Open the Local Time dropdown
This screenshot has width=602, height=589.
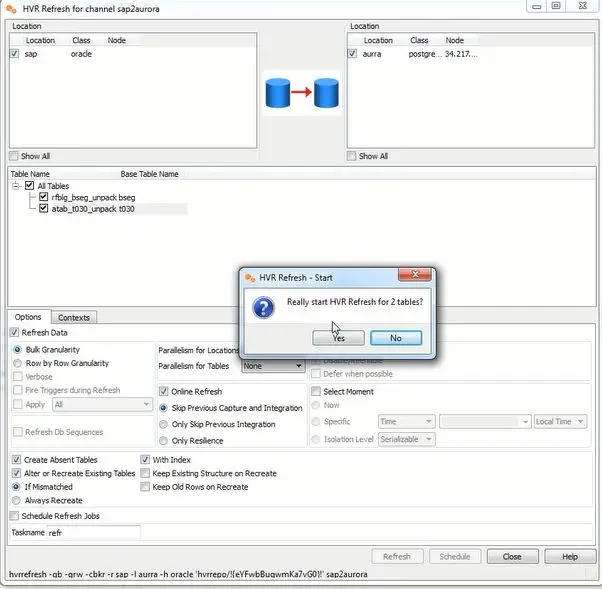tap(560, 422)
